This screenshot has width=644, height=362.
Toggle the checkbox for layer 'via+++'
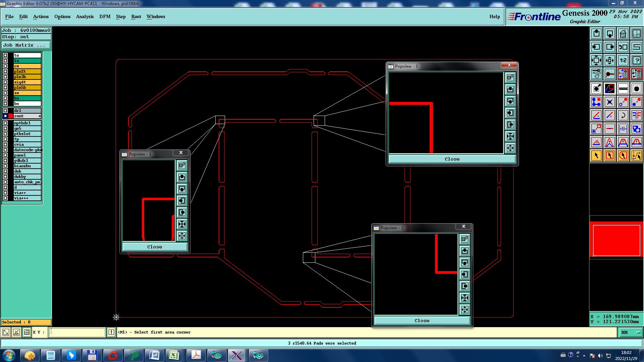[5, 198]
